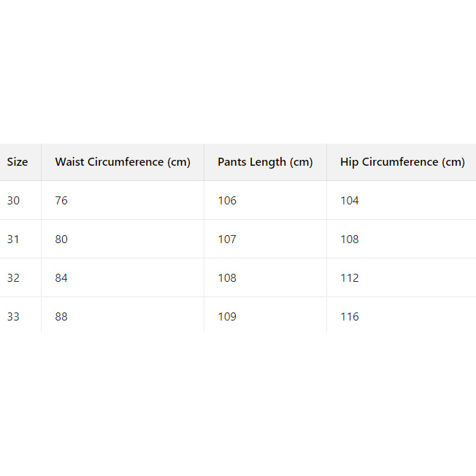This screenshot has height=476, width=476.
Task: Click pants length value 109
Action: coord(227,317)
